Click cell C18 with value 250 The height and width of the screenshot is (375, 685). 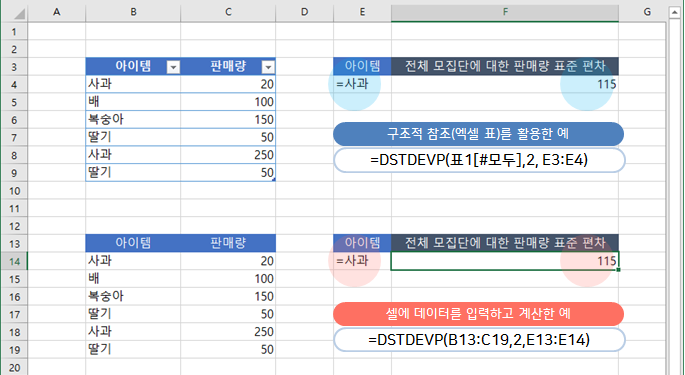[228, 332]
